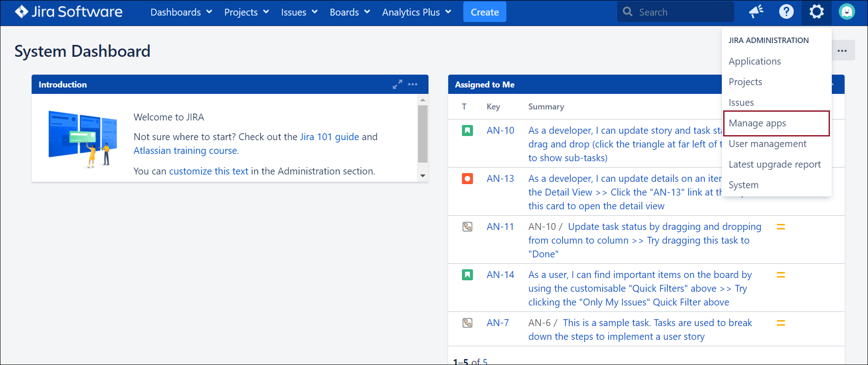Click the System Dashboard heading

pyautogui.click(x=82, y=51)
